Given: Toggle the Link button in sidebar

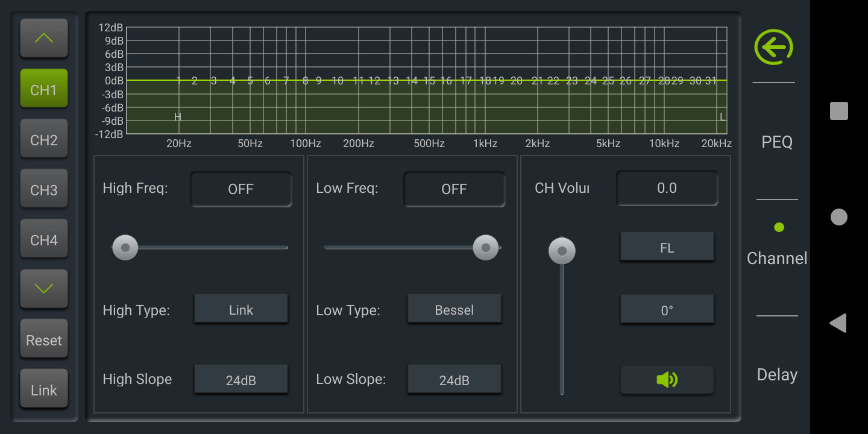Looking at the screenshot, I should pos(44,389).
